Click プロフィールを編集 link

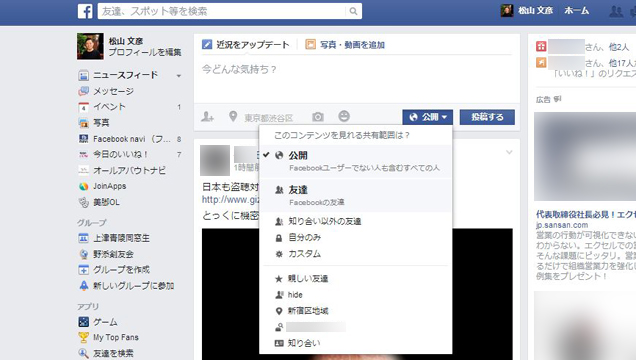click(145, 52)
